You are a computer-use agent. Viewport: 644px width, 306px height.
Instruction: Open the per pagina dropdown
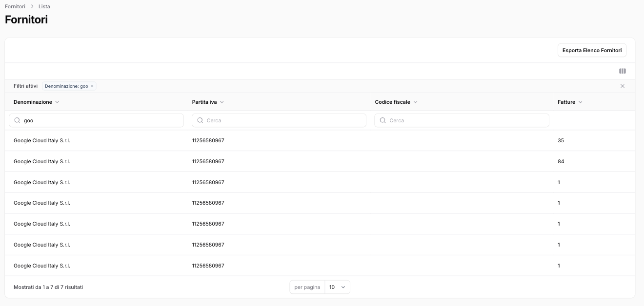coord(337,287)
